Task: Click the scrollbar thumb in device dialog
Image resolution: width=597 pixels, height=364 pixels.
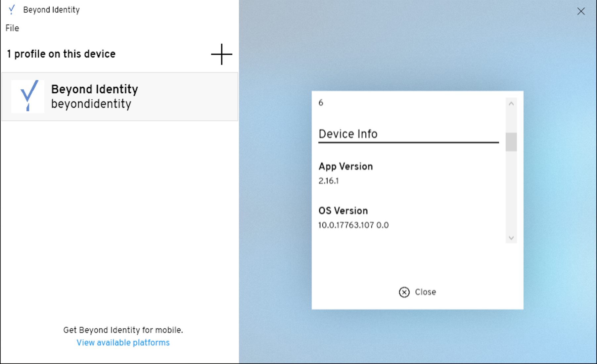Action: (511, 142)
